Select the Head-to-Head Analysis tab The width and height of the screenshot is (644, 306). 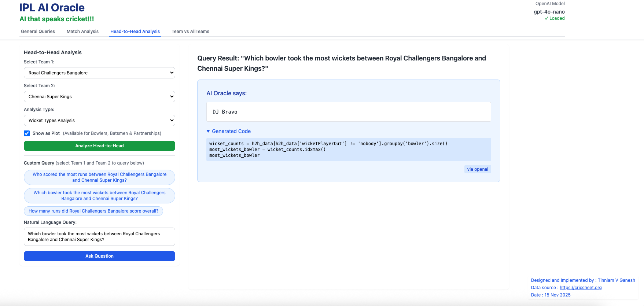135,32
